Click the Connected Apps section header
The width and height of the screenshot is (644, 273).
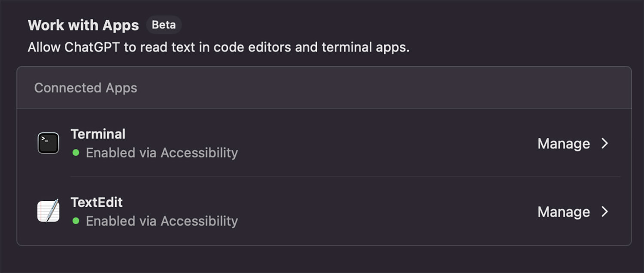coord(86,88)
